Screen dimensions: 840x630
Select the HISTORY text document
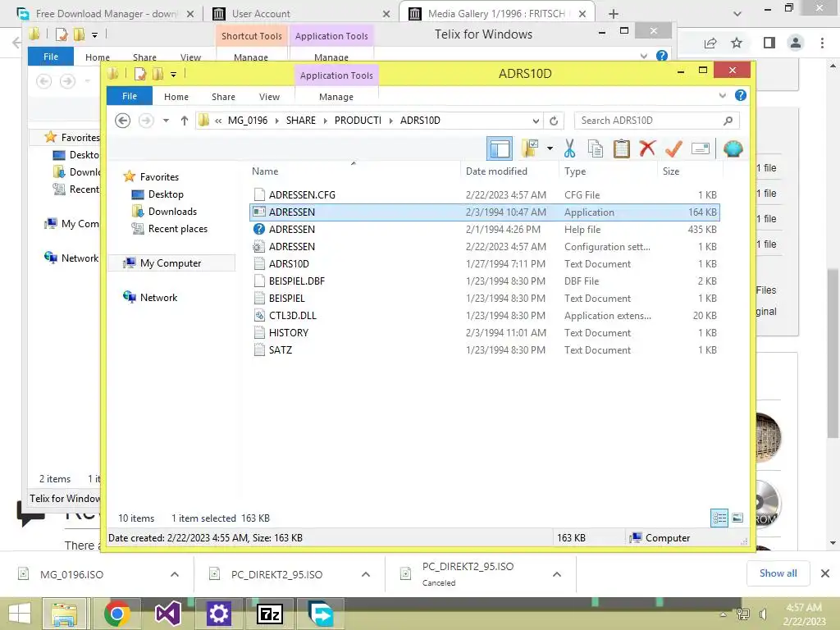coord(484,333)
